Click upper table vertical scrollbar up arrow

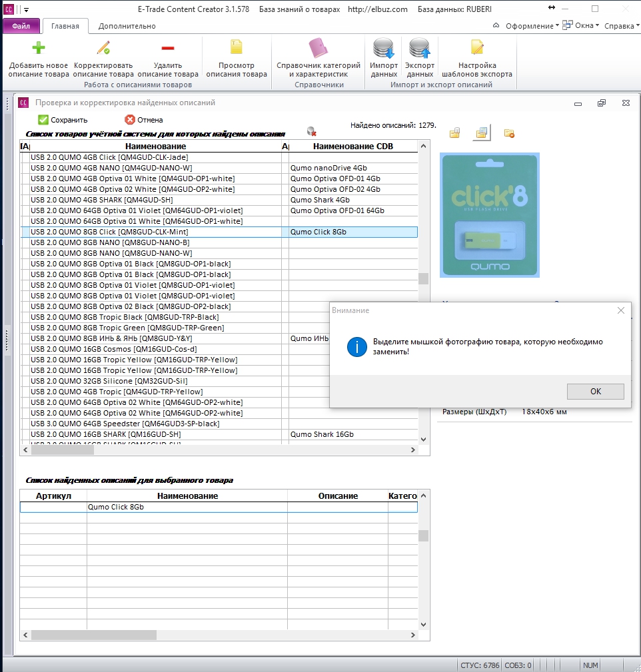pyautogui.click(x=423, y=146)
